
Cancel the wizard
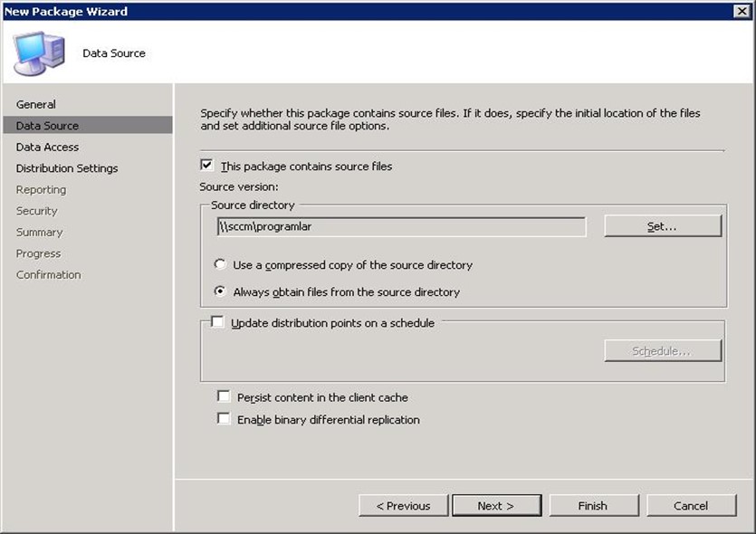pos(691,505)
